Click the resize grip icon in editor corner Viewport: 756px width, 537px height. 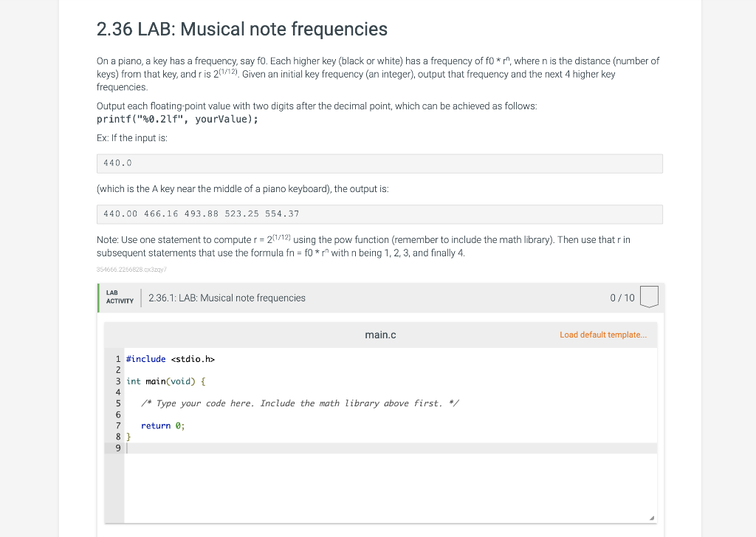click(652, 517)
